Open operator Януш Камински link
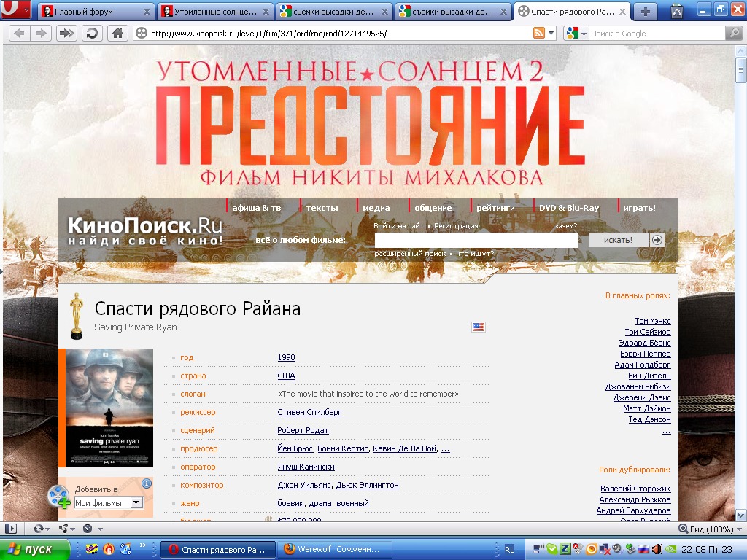This screenshot has height=560, width=747. 306,467
